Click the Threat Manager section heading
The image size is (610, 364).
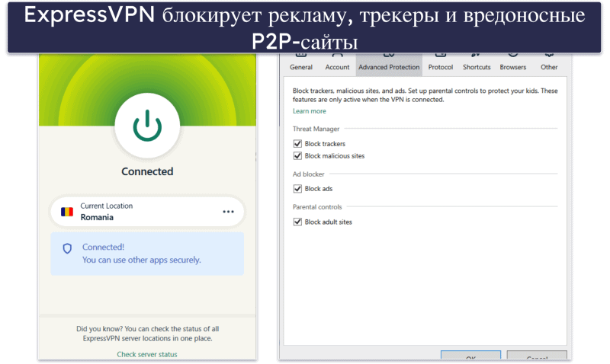pyautogui.click(x=316, y=129)
